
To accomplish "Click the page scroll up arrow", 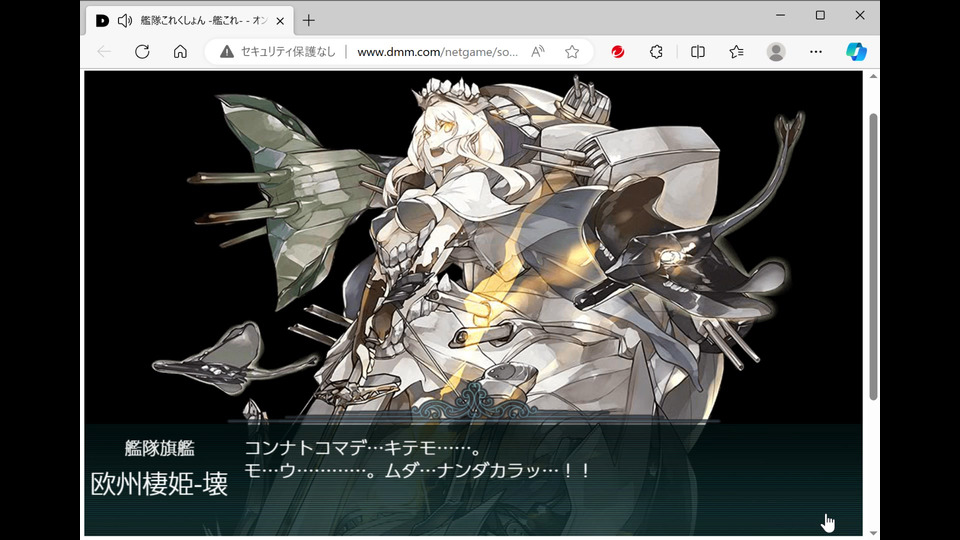I will click(873, 77).
